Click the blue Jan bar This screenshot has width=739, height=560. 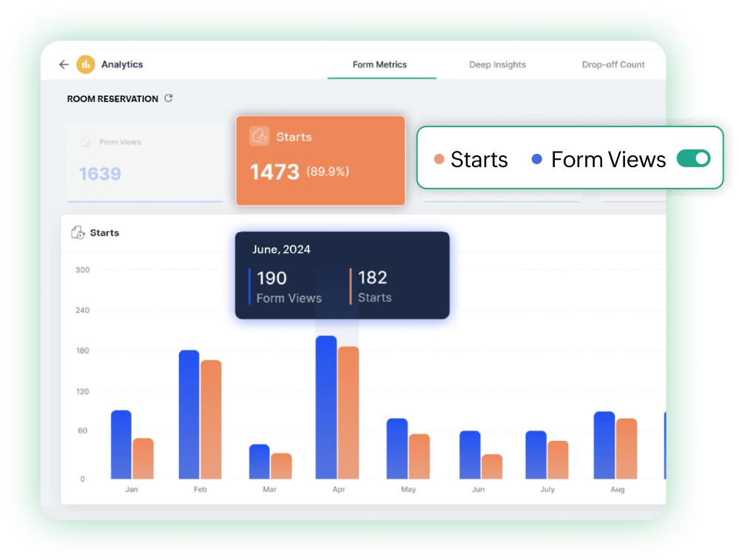point(121,444)
